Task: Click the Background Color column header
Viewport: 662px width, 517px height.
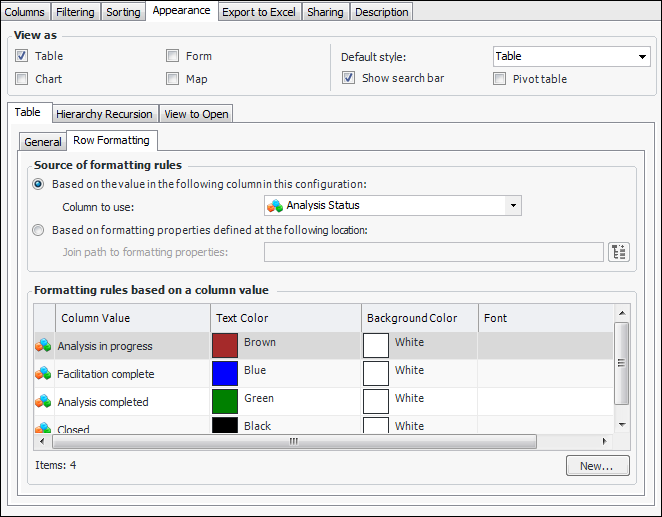Action: (412, 318)
